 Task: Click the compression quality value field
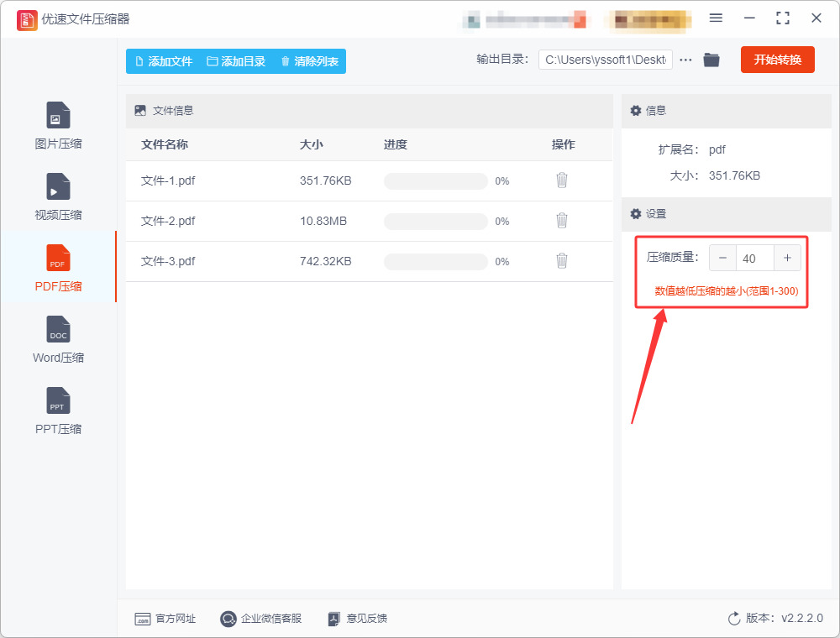click(x=755, y=258)
